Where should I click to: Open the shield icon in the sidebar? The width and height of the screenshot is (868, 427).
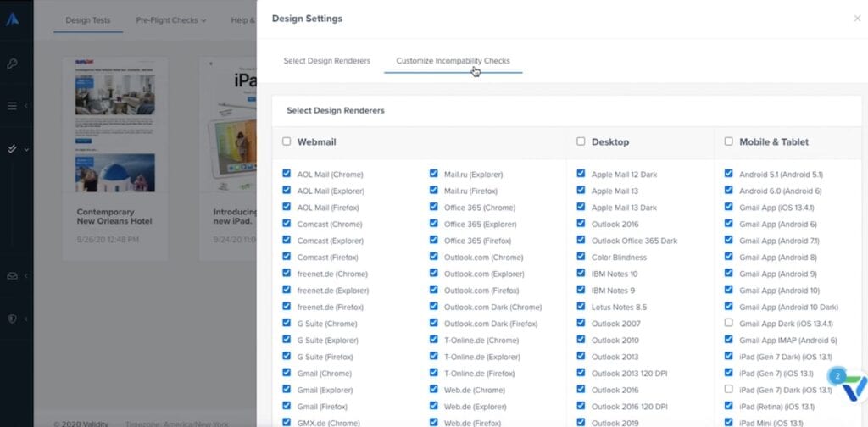tap(12, 319)
